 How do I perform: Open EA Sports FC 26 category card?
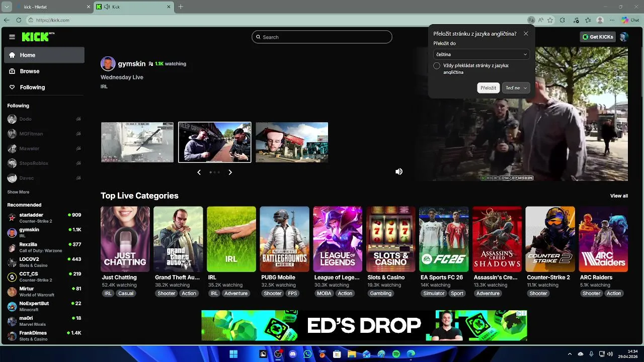(x=444, y=239)
